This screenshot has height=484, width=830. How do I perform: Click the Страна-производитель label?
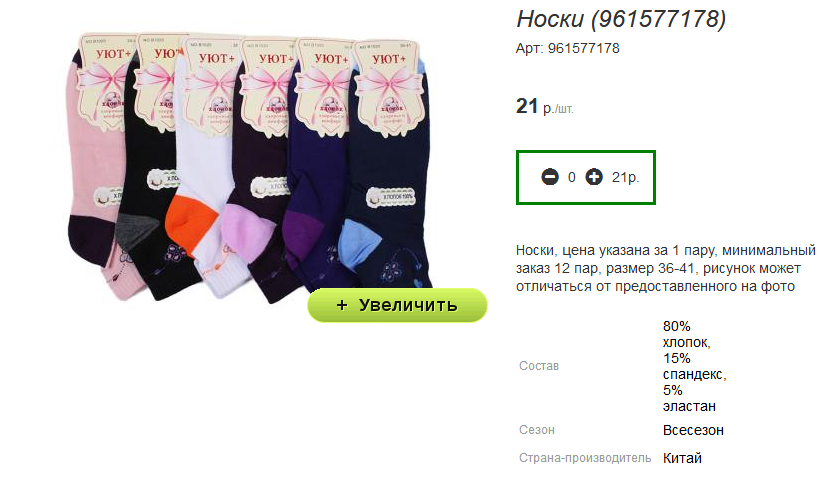pyautogui.click(x=585, y=458)
